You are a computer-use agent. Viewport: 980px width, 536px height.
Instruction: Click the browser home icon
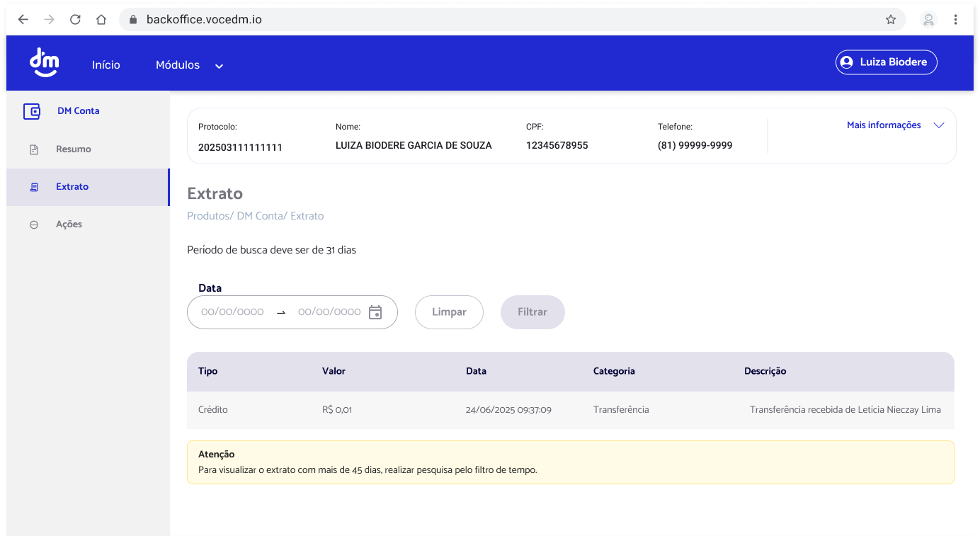[101, 19]
